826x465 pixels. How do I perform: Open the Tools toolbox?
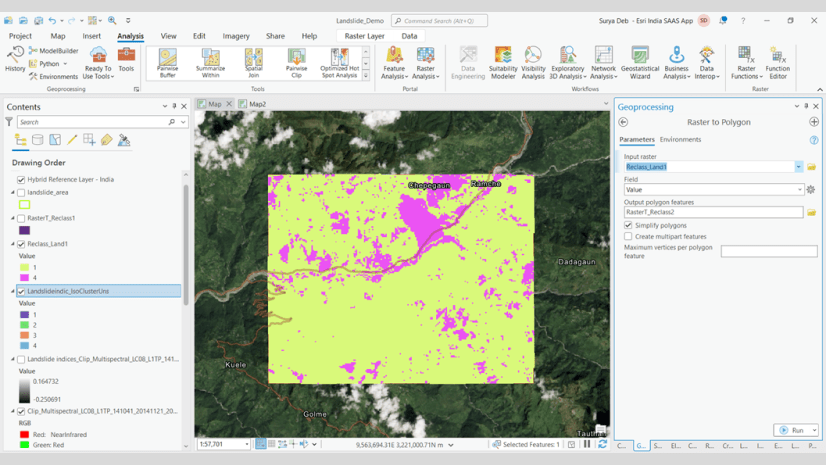[x=126, y=59]
